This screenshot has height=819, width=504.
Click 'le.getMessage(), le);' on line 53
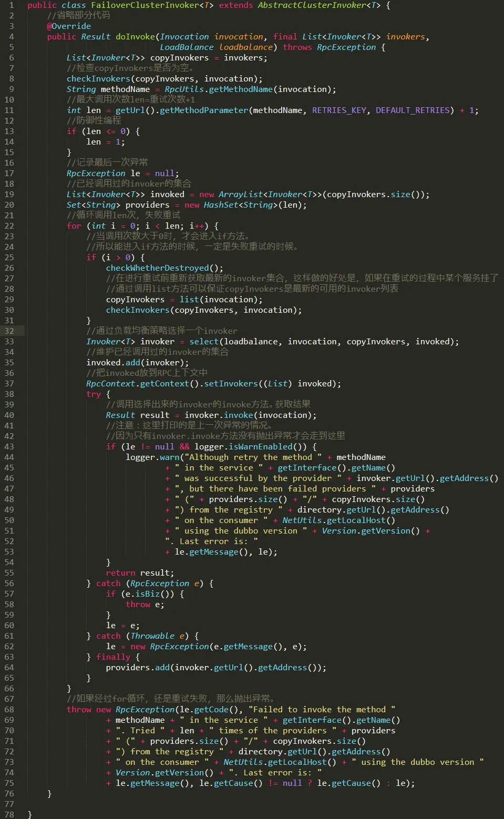[x=226, y=552]
